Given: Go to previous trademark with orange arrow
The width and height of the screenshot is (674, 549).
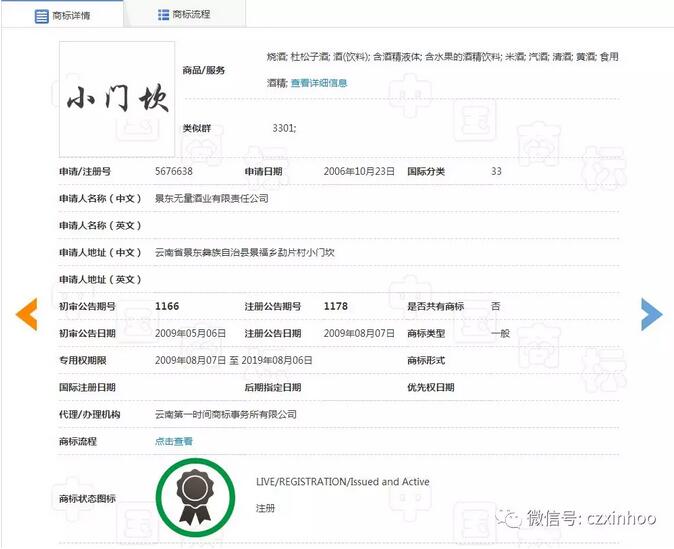Looking at the screenshot, I should coord(27,314).
